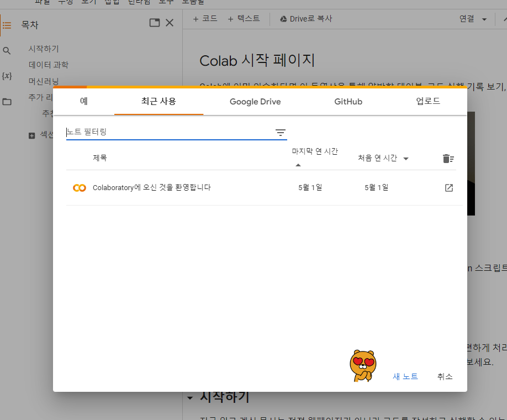This screenshot has height=420, width=507.
Task: Open the dropdown arrow next to 연결
Action: tap(484, 19)
